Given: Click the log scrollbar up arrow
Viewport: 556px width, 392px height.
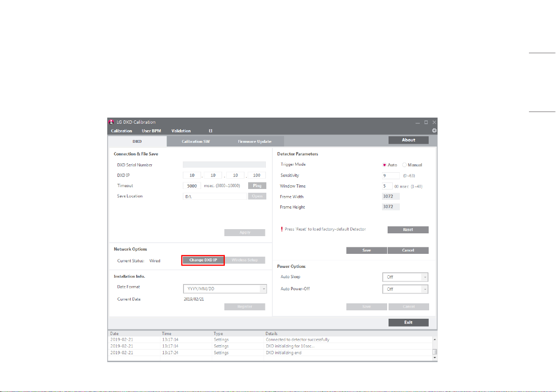Looking at the screenshot, I should click(435, 339).
